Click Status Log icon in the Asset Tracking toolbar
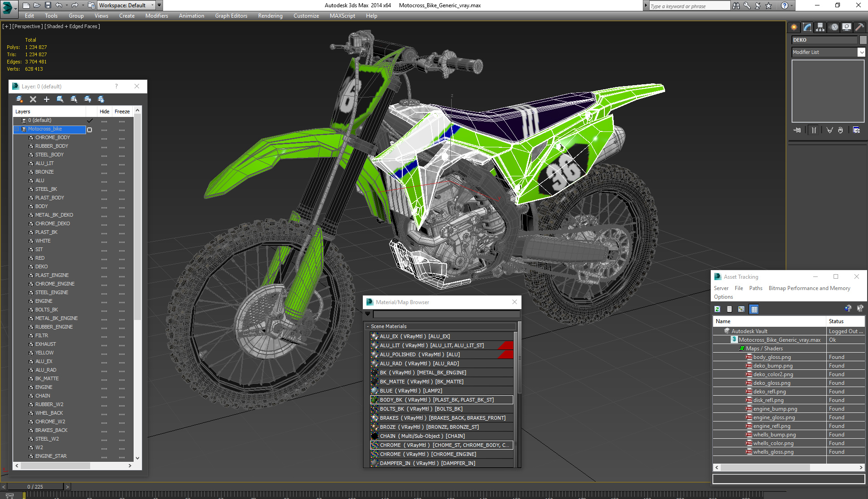Screen dimensions: 868x499 point(729,309)
